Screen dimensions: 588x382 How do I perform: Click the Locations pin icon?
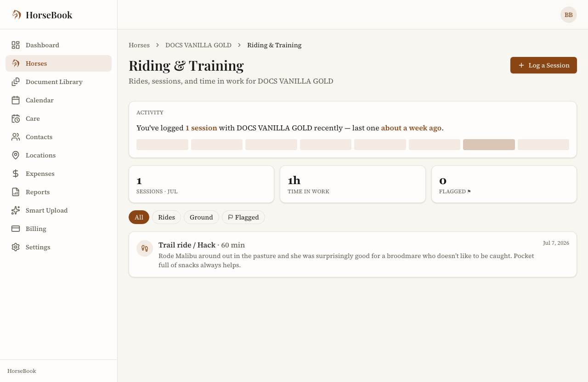[x=16, y=155]
